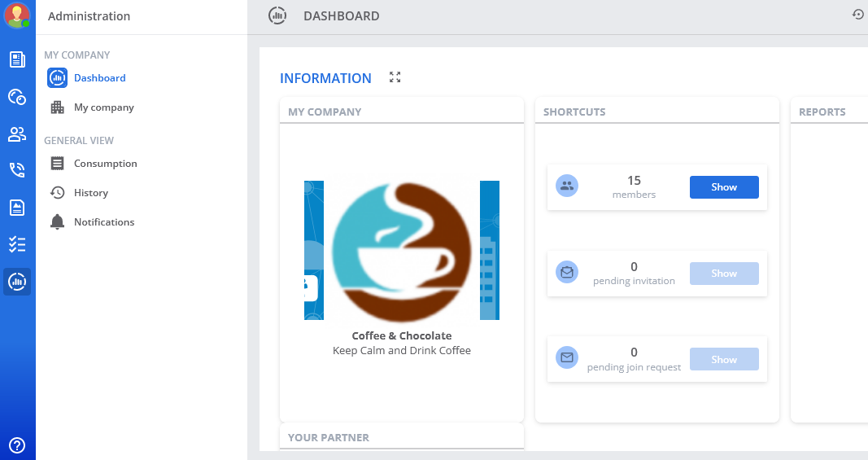This screenshot has width=868, height=460.
Task: Open the contacts sidebar icon
Action: (x=17, y=134)
